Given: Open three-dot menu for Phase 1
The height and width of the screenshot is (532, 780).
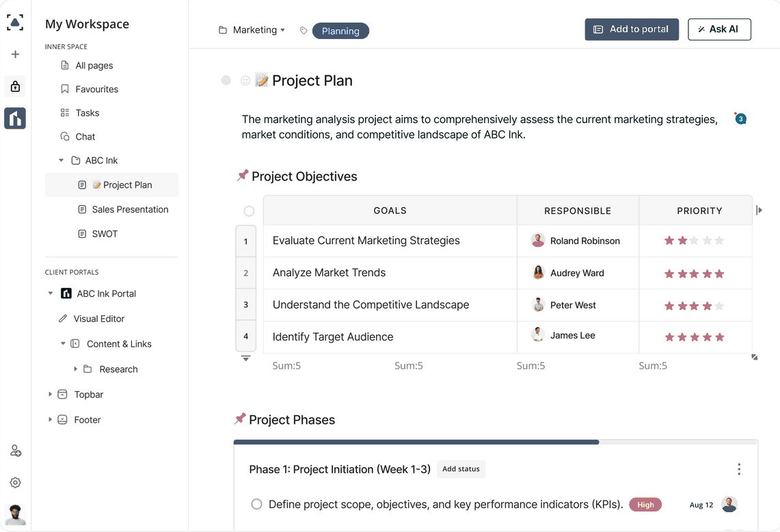Looking at the screenshot, I should point(739,469).
